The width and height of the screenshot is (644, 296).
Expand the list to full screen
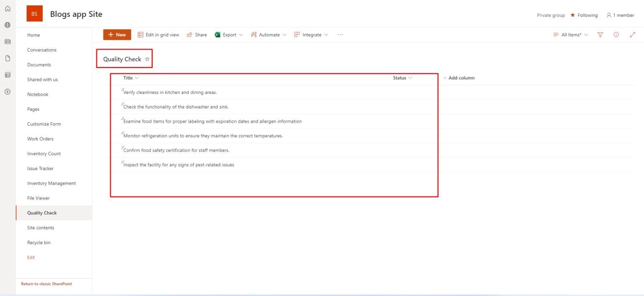tap(632, 34)
